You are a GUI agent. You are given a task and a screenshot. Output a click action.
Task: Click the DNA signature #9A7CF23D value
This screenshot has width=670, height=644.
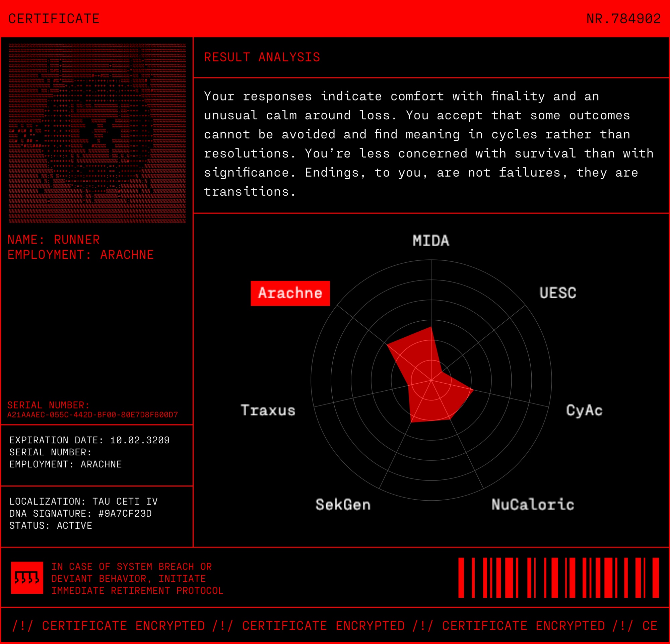(x=125, y=513)
